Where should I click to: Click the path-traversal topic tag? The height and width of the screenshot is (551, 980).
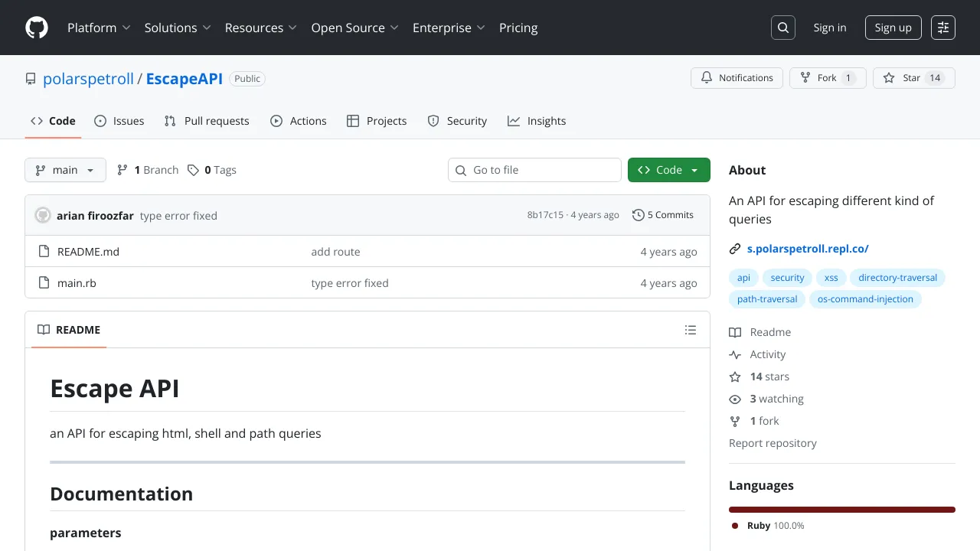(x=767, y=299)
